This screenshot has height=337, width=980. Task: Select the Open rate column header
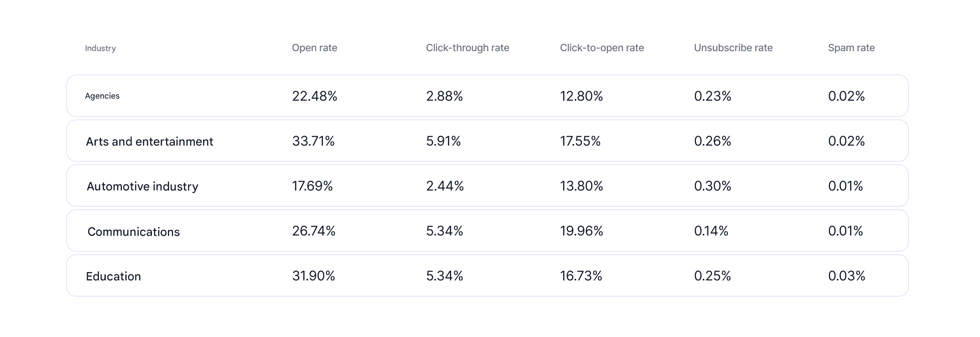pos(314,48)
